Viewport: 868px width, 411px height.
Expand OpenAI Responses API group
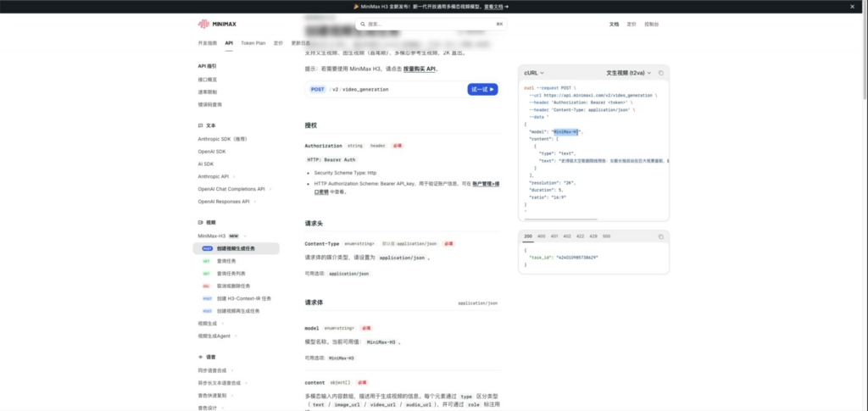[225, 202]
